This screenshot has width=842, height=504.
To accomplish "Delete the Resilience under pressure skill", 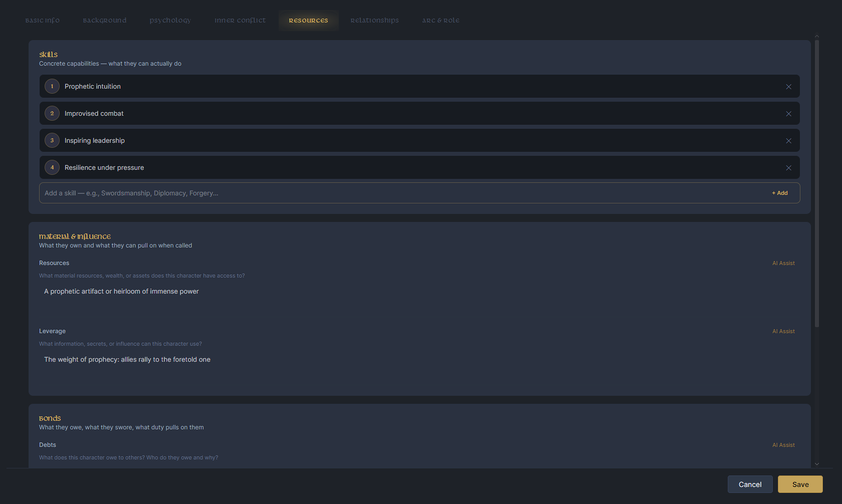I will tap(788, 168).
